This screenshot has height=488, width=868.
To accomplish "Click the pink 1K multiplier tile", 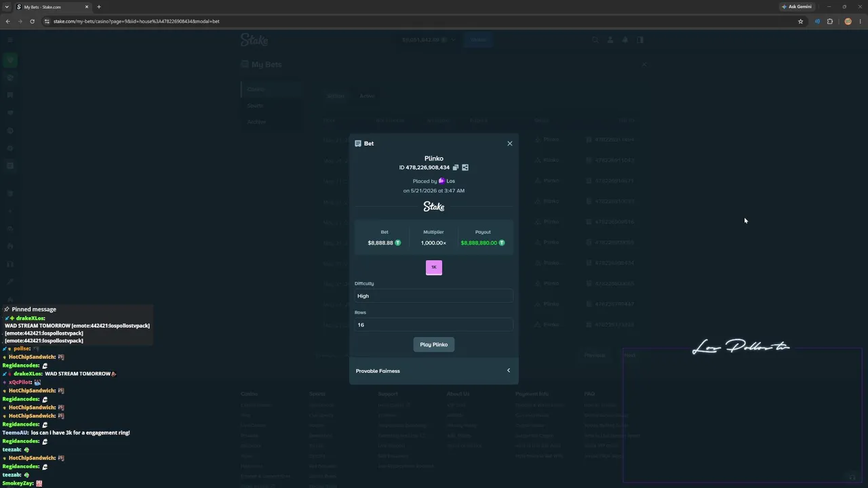I will [x=434, y=267].
